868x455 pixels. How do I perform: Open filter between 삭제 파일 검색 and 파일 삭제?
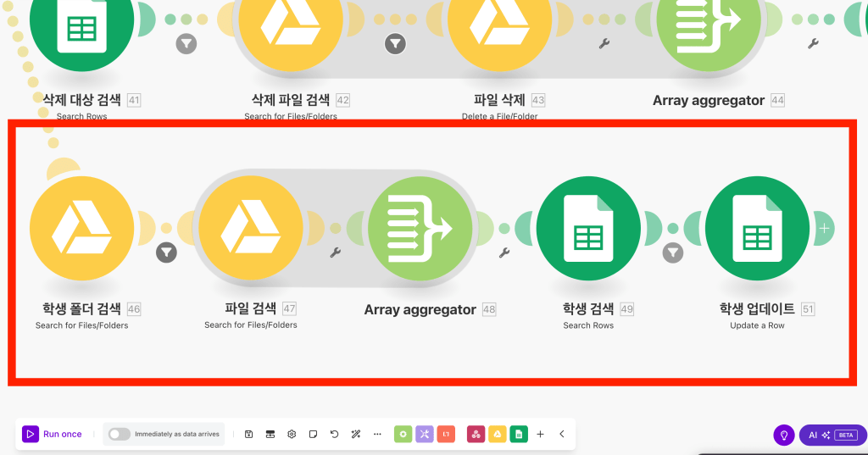[395, 44]
